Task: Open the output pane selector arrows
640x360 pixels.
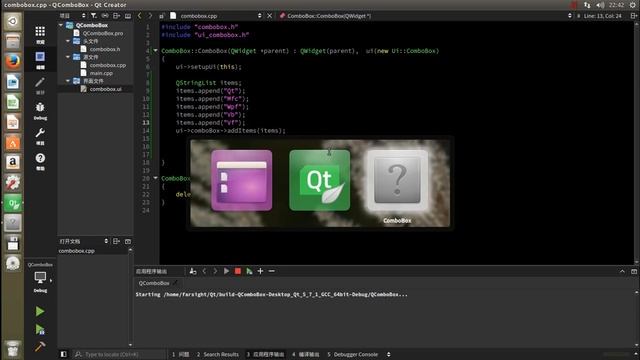Action: 389,354
